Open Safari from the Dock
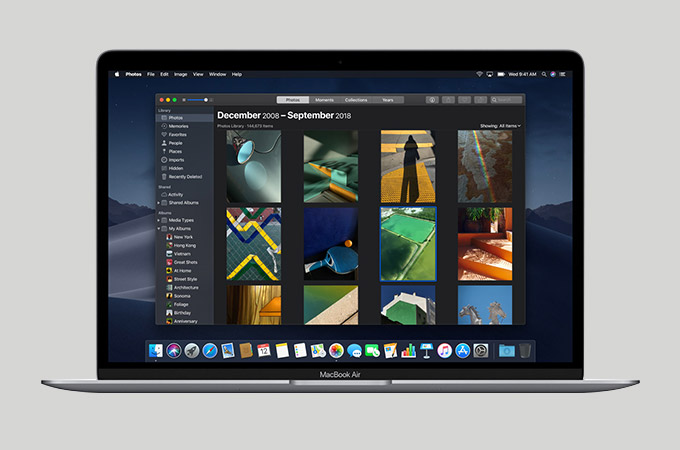The height and width of the screenshot is (450, 680). point(210,351)
